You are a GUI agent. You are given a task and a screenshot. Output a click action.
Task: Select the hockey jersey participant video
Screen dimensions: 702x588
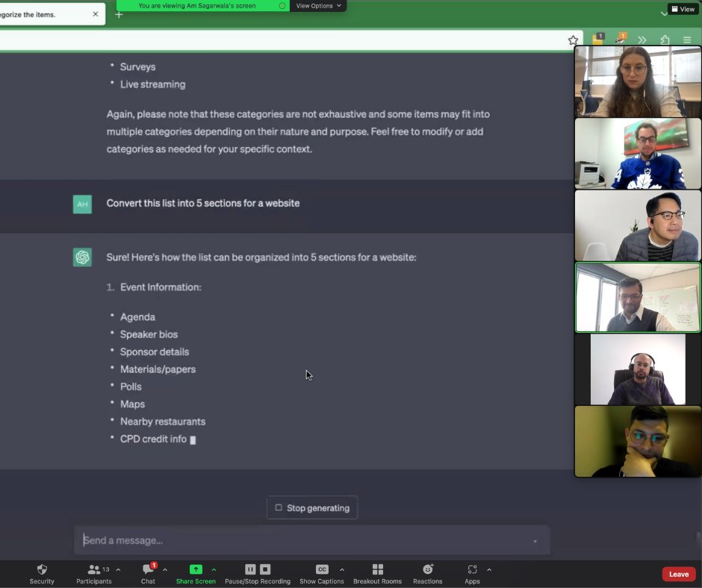[638, 154]
